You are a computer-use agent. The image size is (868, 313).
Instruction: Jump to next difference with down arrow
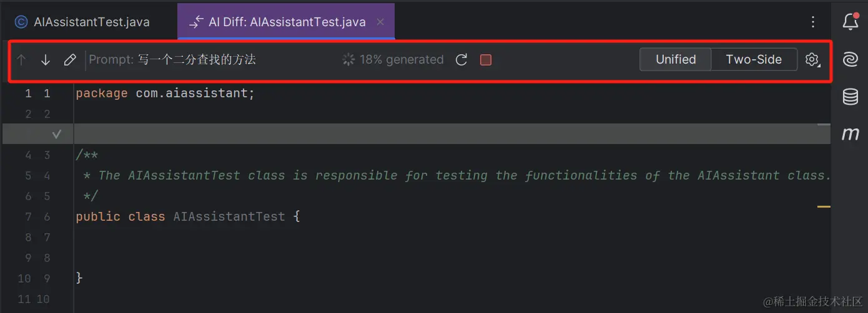46,60
